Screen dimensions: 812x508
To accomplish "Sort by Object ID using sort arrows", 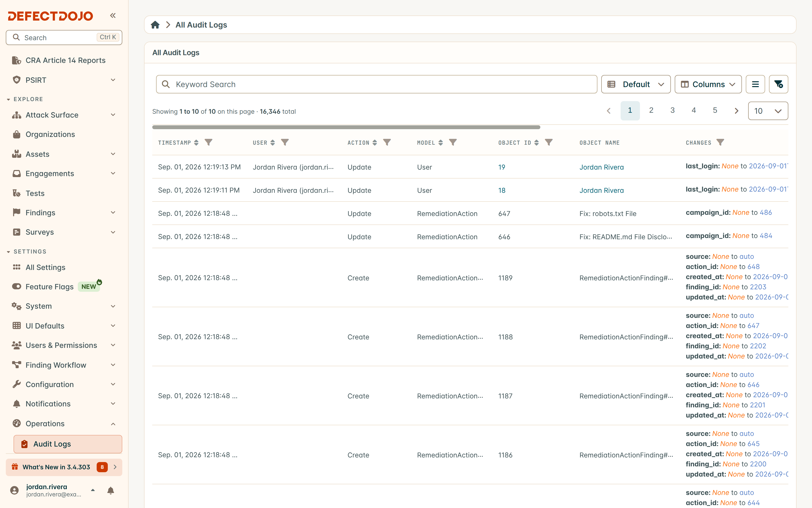I will 536,142.
